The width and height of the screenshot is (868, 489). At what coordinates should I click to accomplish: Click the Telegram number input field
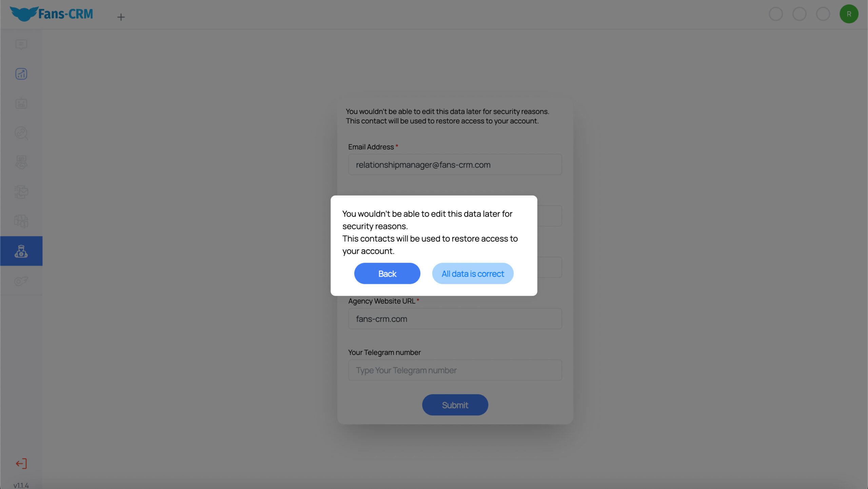pos(455,370)
